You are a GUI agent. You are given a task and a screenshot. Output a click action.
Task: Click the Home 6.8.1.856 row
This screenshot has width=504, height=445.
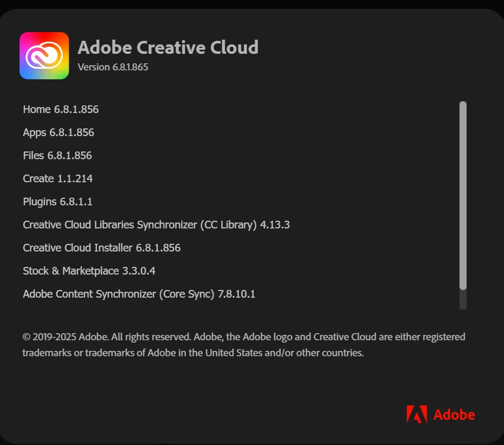(x=61, y=109)
